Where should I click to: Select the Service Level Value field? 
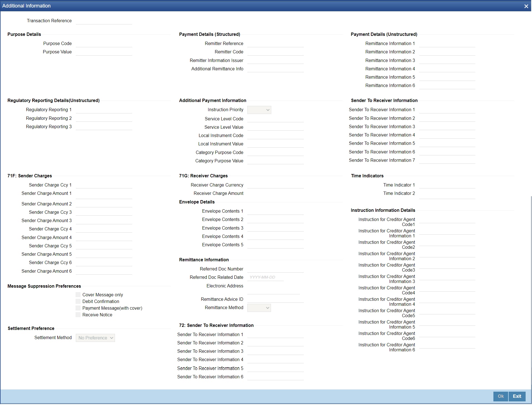point(275,127)
